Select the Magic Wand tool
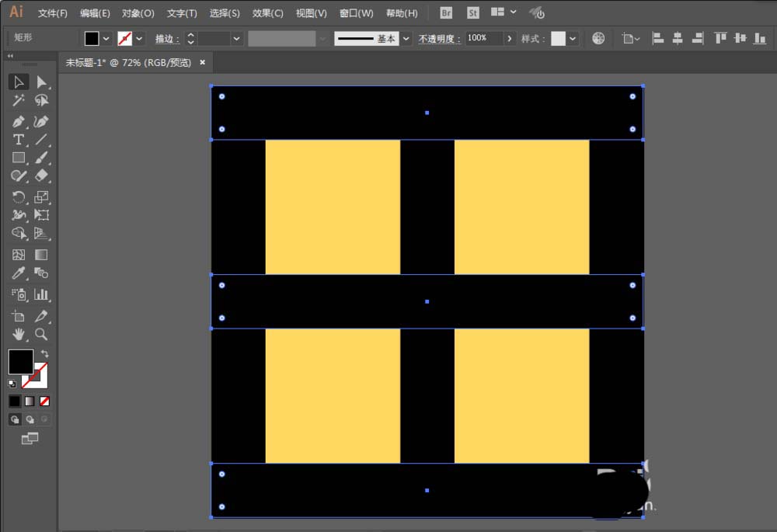The height and width of the screenshot is (532, 777). pyautogui.click(x=19, y=100)
